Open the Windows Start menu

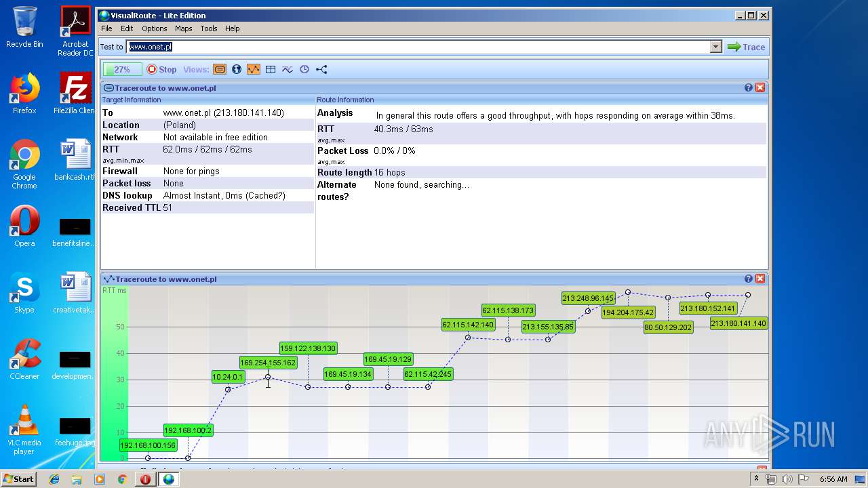[x=18, y=479]
